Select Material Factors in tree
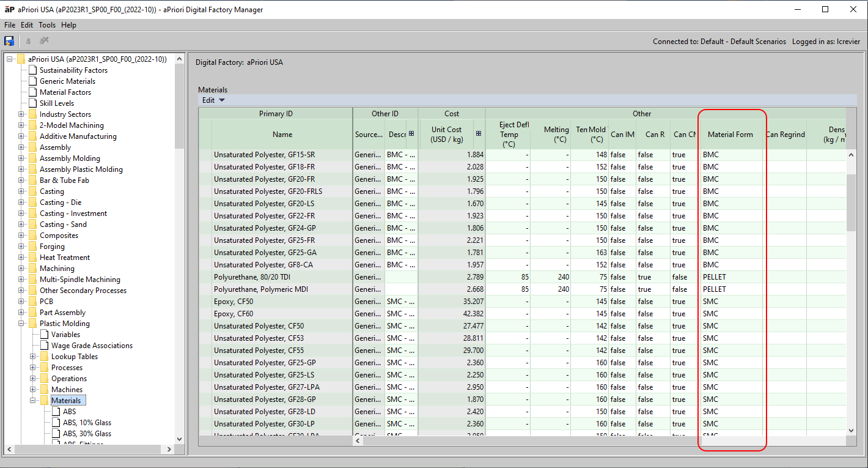This screenshot has width=868, height=468. [65, 92]
